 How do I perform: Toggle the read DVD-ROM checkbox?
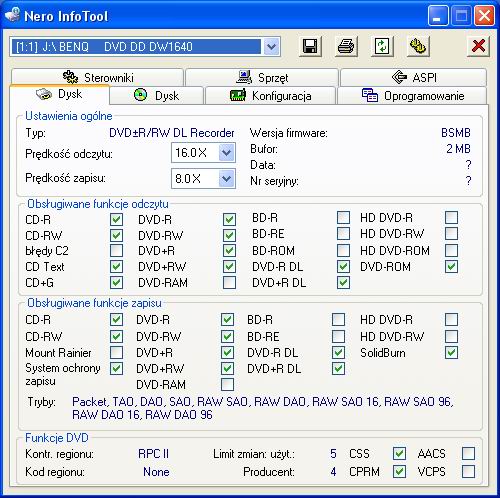click(451, 266)
